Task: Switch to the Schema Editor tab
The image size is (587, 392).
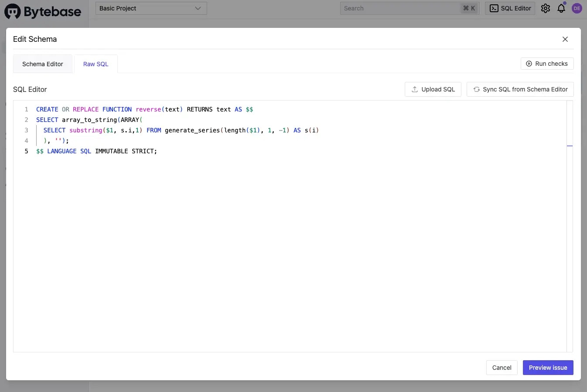Action: pyautogui.click(x=42, y=64)
